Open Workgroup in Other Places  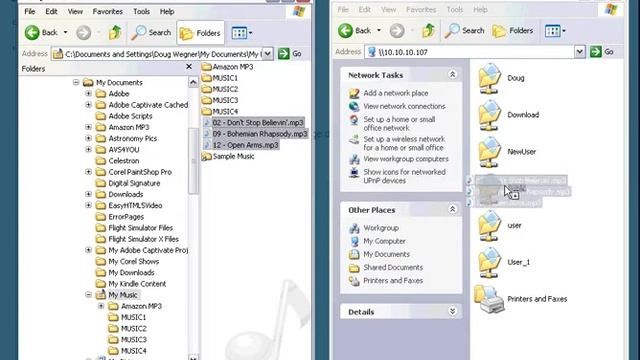tap(381, 228)
